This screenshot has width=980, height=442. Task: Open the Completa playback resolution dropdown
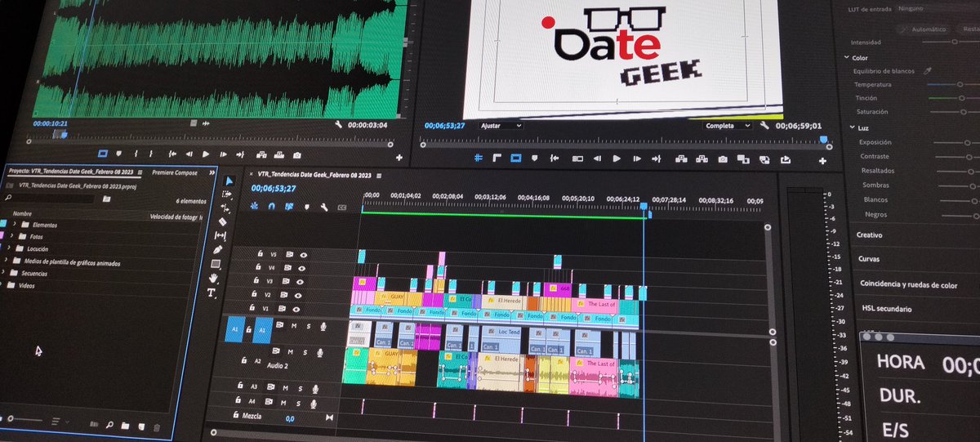coord(728,126)
